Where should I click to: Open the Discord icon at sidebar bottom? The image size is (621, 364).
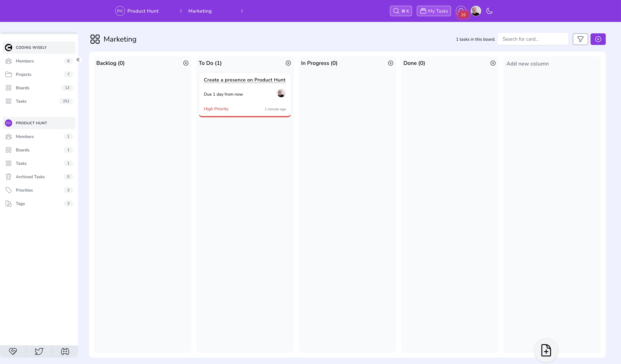[x=65, y=352]
